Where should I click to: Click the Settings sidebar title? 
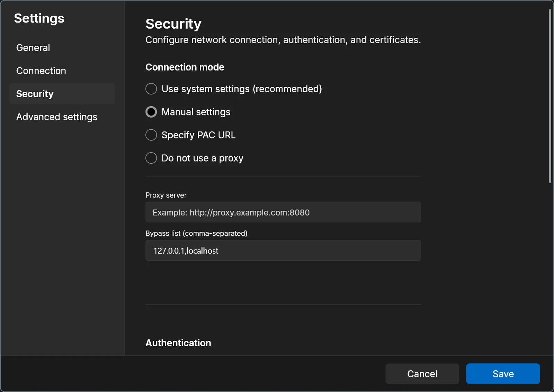pos(39,18)
